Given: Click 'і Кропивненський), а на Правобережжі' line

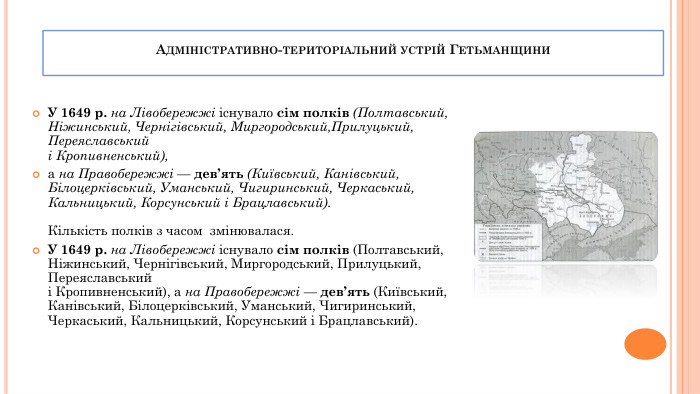Looking at the screenshot, I should pos(247,292).
